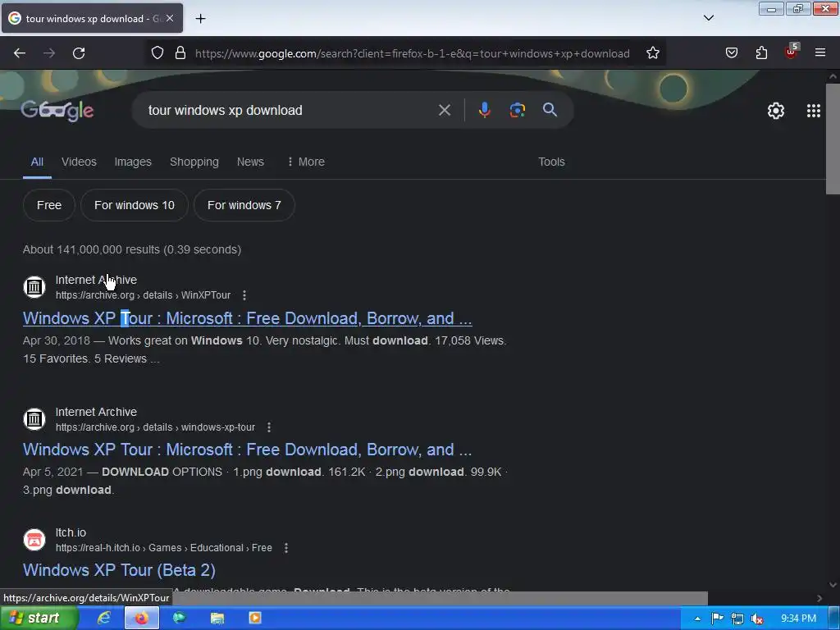The image size is (840, 630).
Task: Open options menu for WinXPTour result
Action: coord(244,295)
